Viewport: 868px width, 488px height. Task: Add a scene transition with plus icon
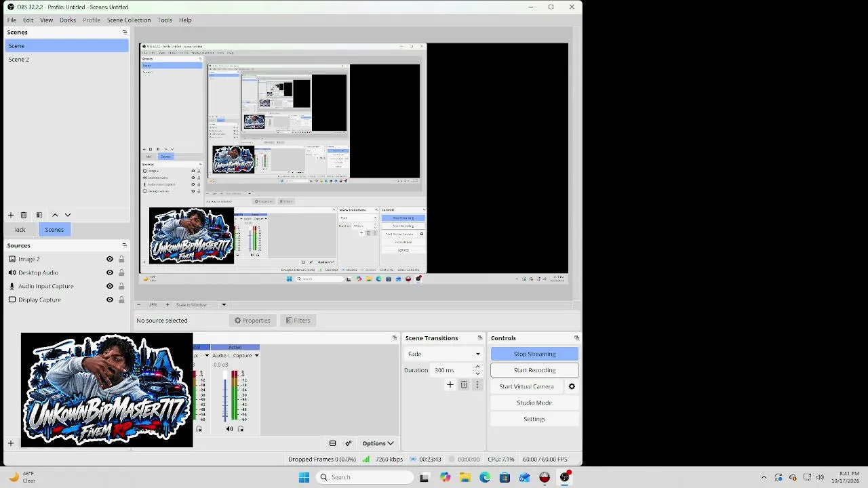click(450, 385)
